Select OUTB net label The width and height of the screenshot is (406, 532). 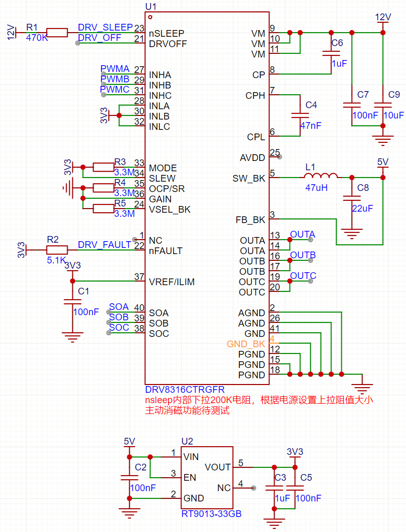[303, 255]
